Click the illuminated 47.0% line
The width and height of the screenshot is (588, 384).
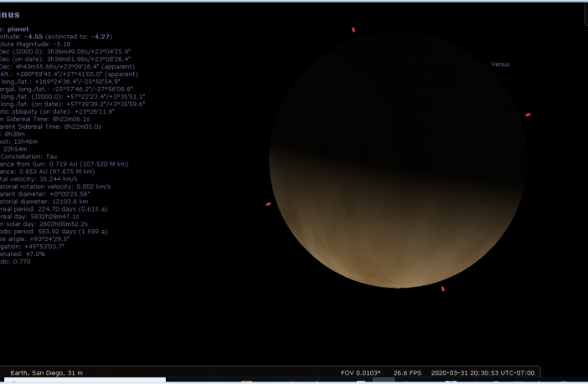click(x=23, y=254)
